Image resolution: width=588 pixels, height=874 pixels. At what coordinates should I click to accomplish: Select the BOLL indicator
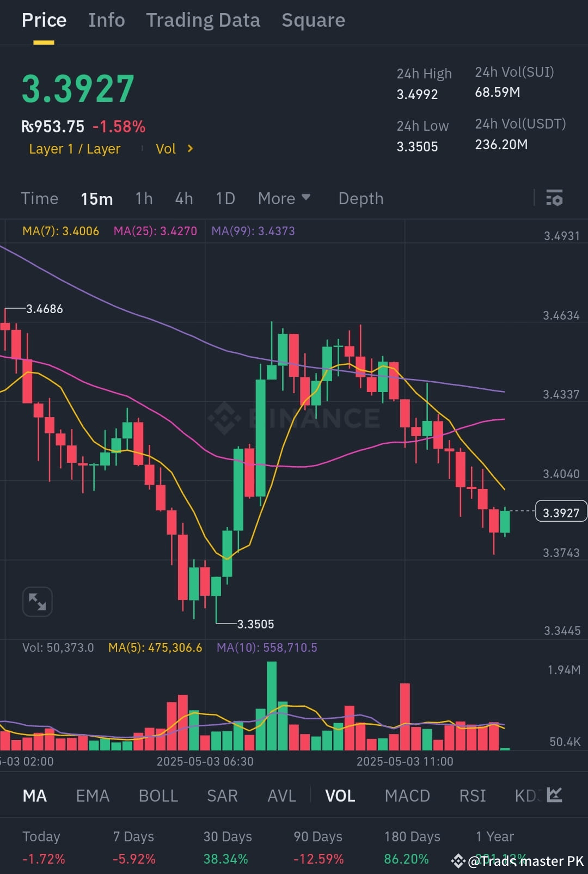(158, 796)
